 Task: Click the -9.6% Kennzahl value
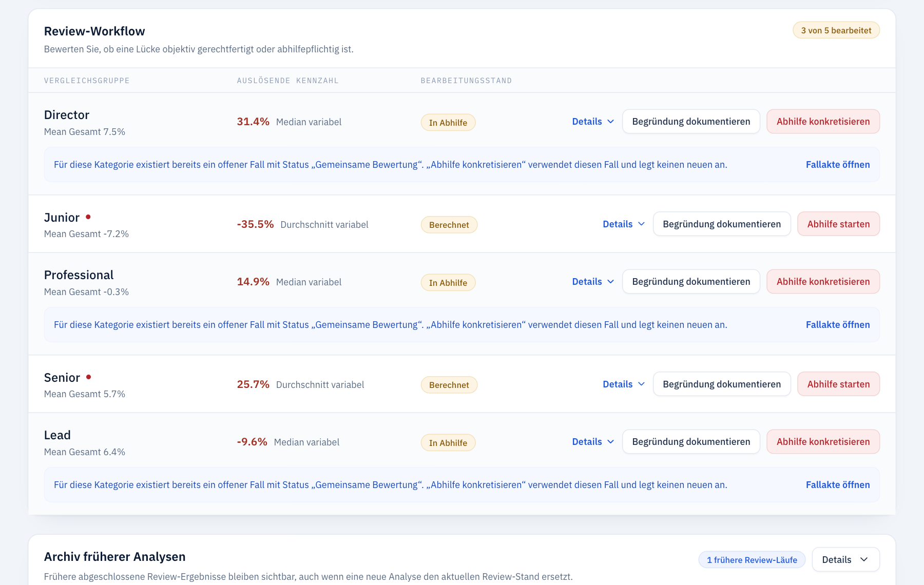252,442
